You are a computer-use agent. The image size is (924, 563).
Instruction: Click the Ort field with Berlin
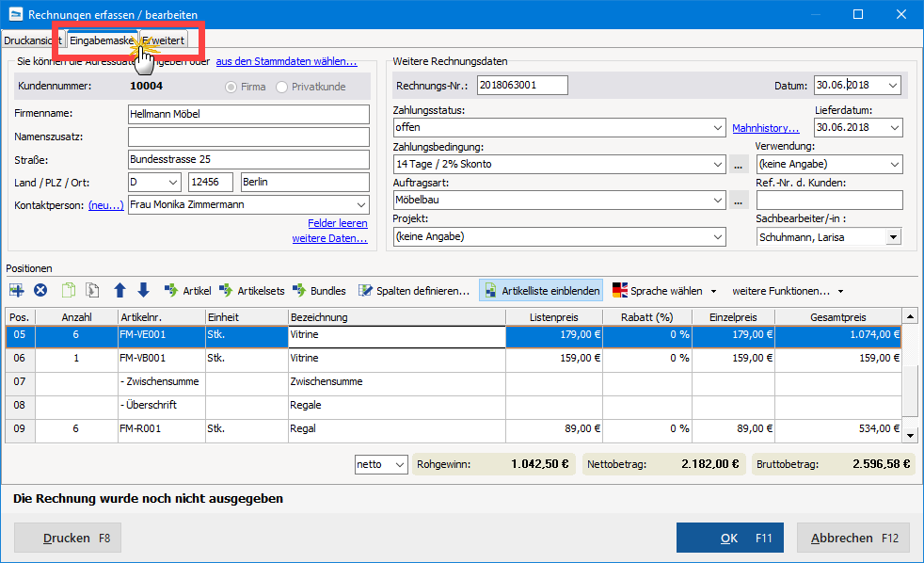(x=305, y=182)
